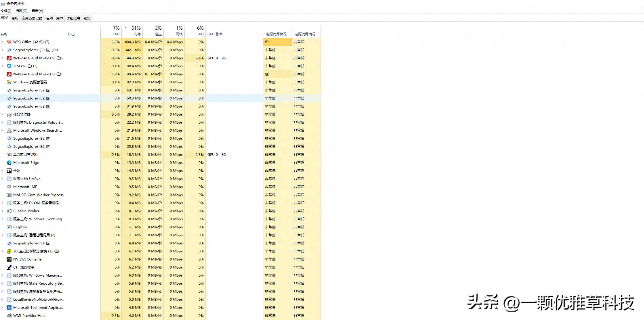644x320 pixels.
Task: Open the 启动 tab
Action: coord(49,18)
